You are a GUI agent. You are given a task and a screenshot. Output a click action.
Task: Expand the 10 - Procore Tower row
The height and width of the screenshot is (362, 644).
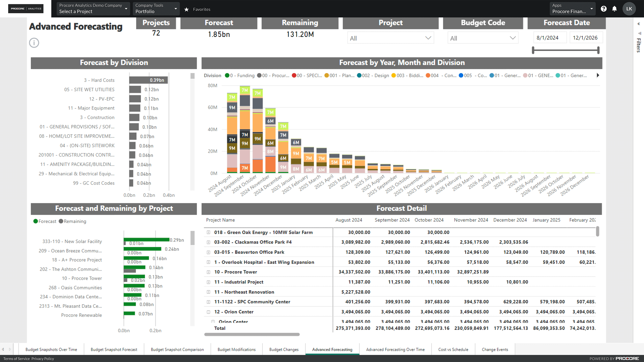point(208,272)
